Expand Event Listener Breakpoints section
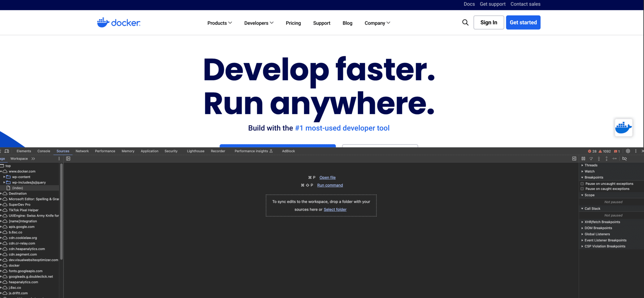Image resolution: width=644 pixels, height=298 pixels. pos(604,240)
